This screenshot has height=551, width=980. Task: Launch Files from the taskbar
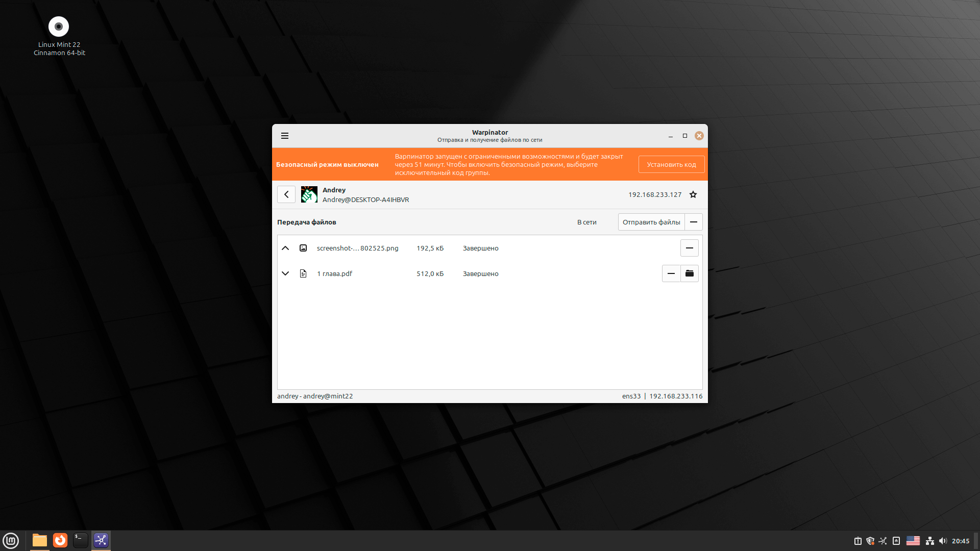tap(39, 540)
